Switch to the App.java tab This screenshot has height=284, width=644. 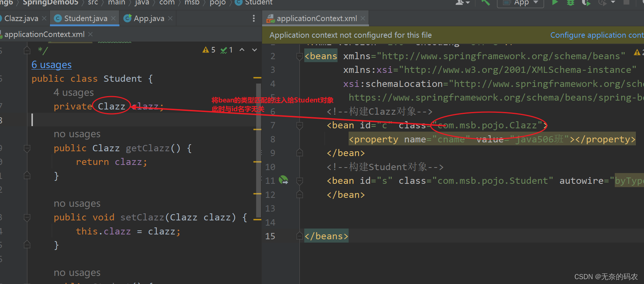149,18
